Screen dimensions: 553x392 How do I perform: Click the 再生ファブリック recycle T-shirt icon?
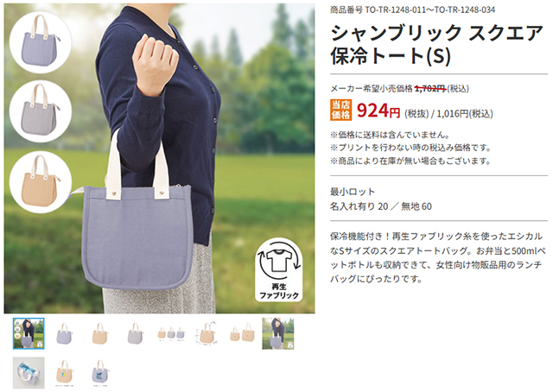279,269
